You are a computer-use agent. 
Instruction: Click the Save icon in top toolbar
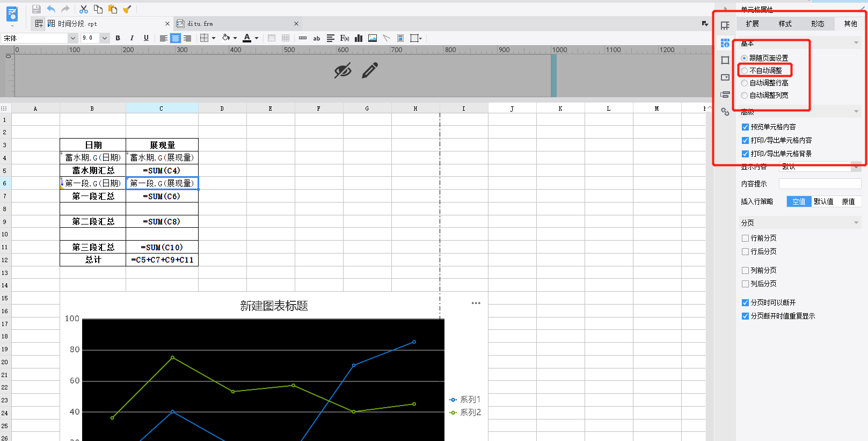coord(37,9)
